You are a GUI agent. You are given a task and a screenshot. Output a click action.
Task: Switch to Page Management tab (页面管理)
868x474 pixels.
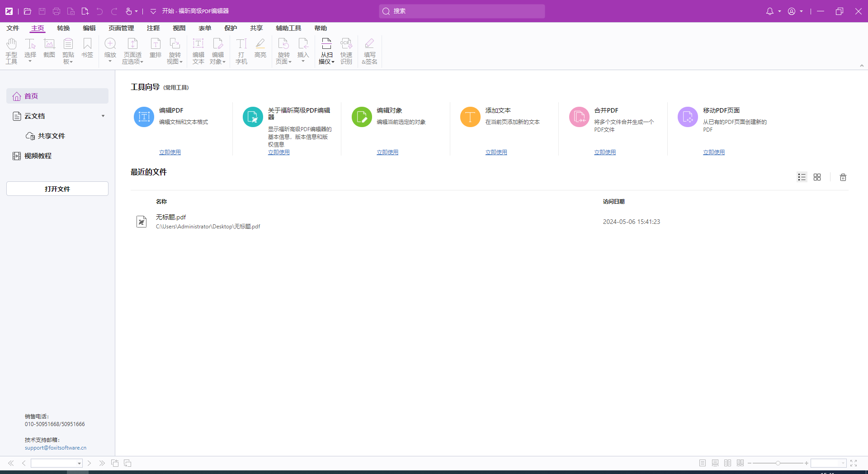pos(121,28)
